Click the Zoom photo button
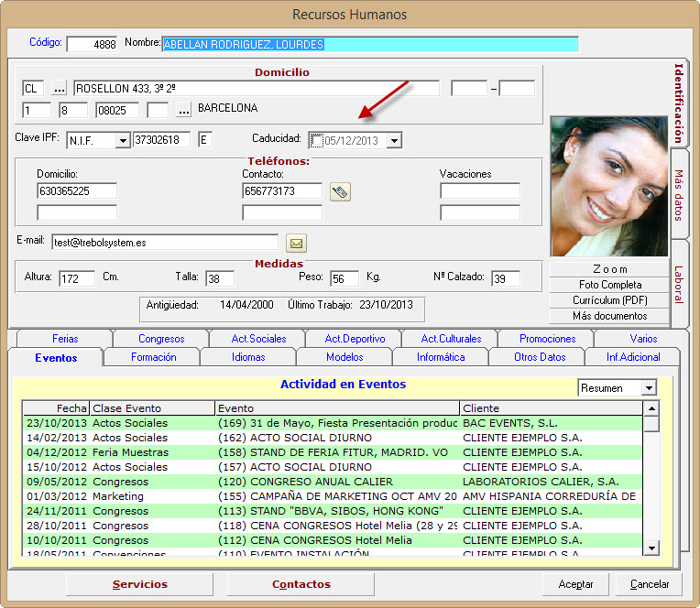 tap(609, 269)
